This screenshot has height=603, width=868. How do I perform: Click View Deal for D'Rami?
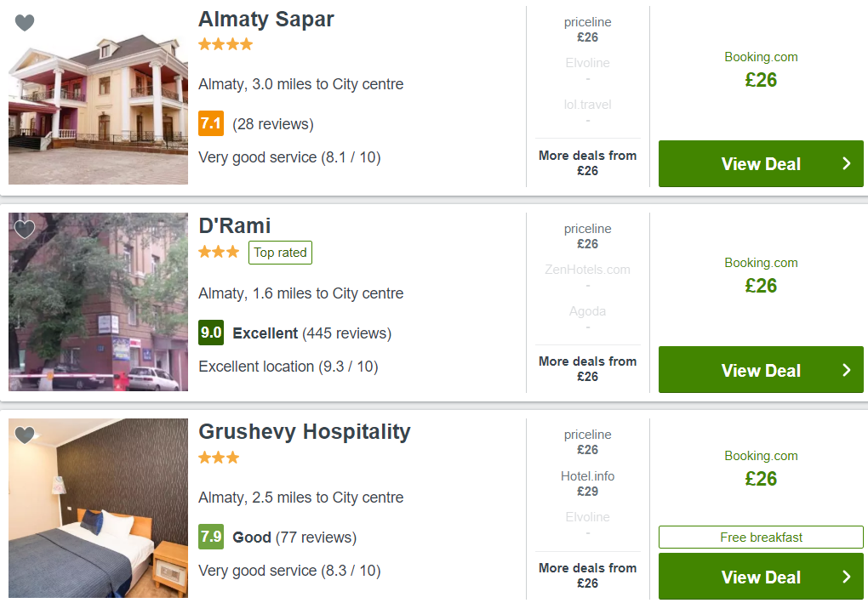coord(761,370)
